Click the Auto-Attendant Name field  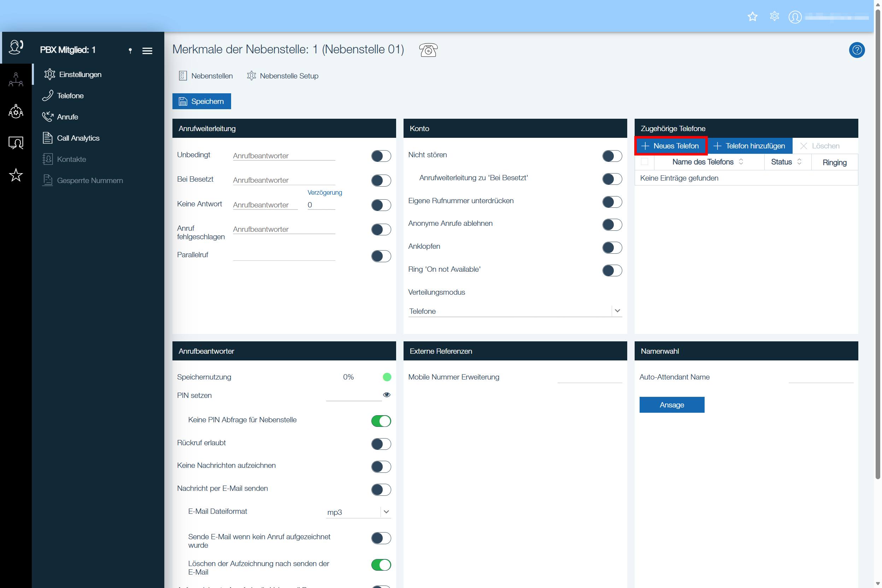pos(821,377)
